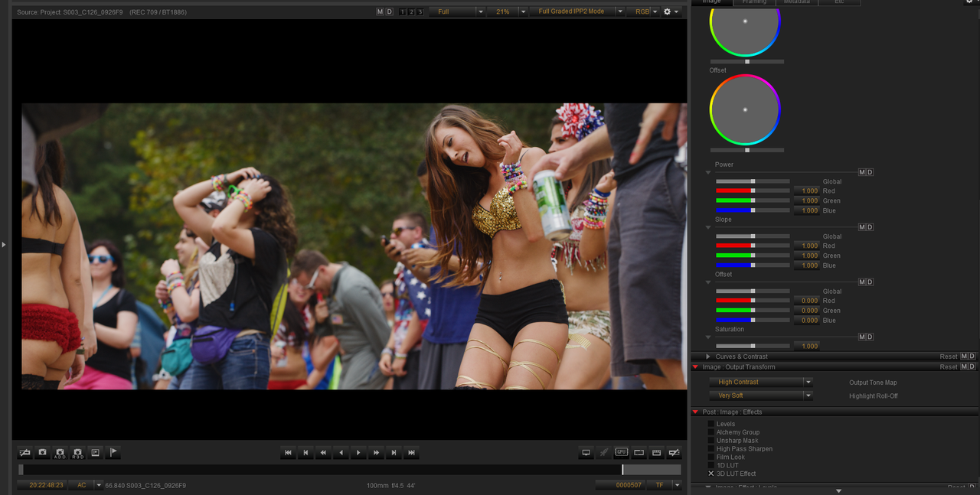Image resolution: width=980 pixels, height=495 pixels.
Task: Click the ruler overlay icon
Action: pos(656,453)
